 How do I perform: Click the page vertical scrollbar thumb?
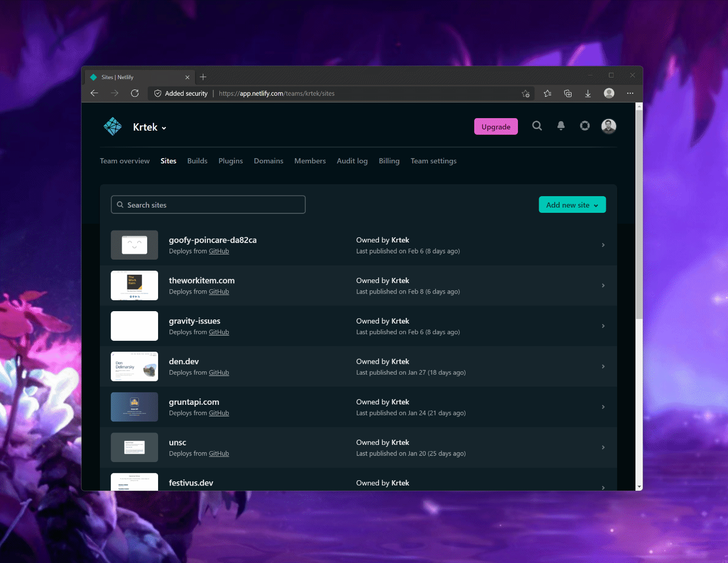pos(639,214)
